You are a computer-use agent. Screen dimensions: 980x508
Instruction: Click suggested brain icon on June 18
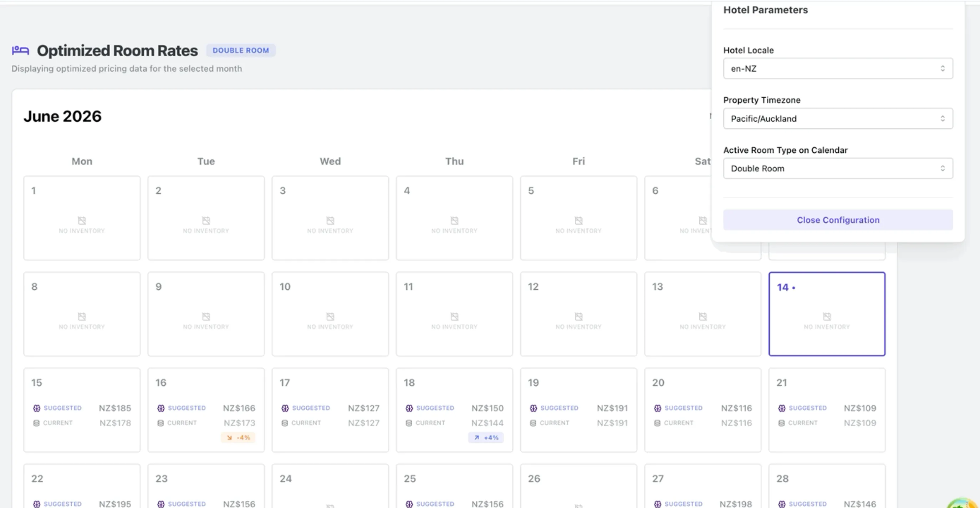pos(409,408)
